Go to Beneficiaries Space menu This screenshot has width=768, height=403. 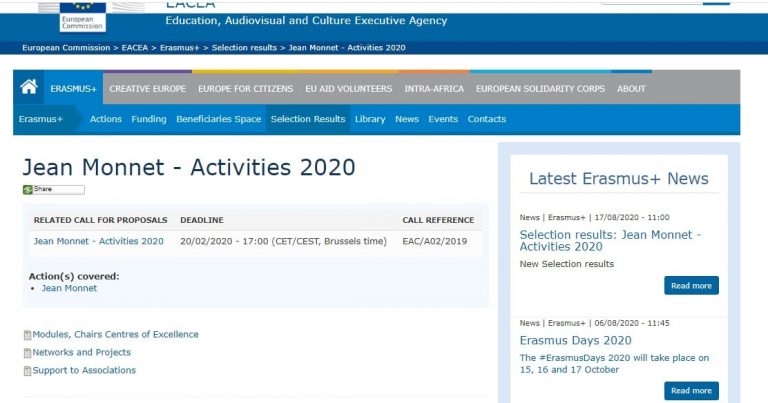(218, 119)
